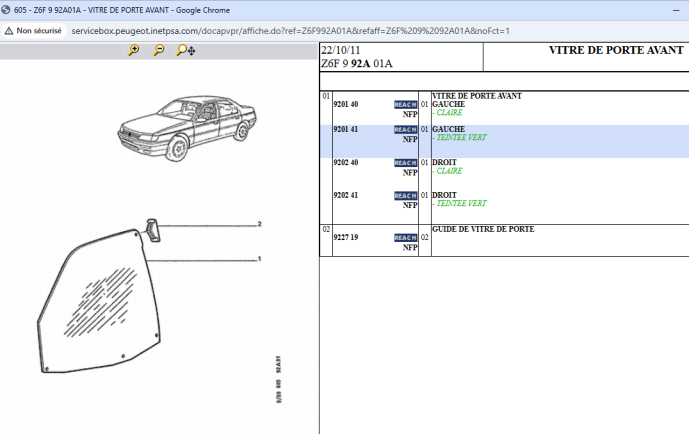Click the glass guide part drawing
This screenshot has height=434, width=689.
click(x=153, y=230)
